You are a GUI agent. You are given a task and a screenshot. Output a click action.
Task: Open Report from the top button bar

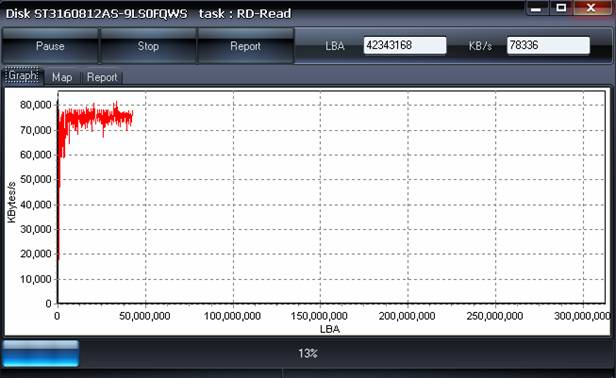[246, 46]
